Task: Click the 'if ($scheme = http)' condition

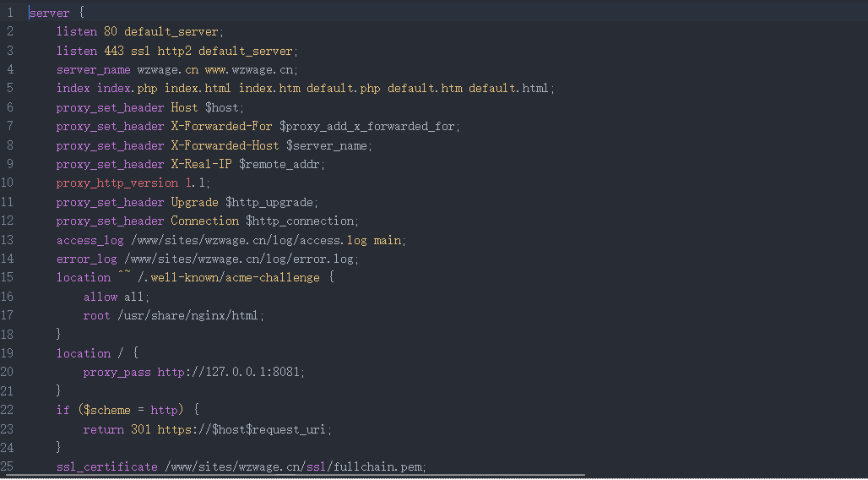Action: (x=127, y=410)
